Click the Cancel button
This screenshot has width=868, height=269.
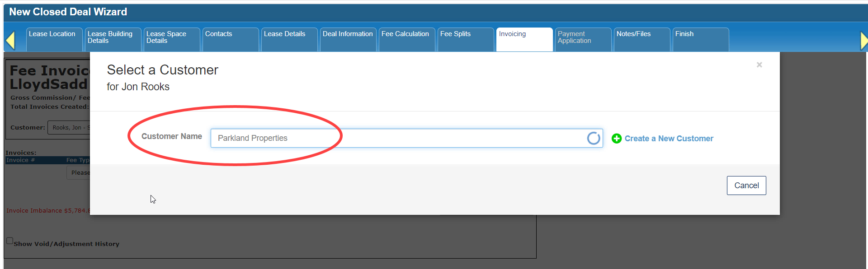[746, 186]
